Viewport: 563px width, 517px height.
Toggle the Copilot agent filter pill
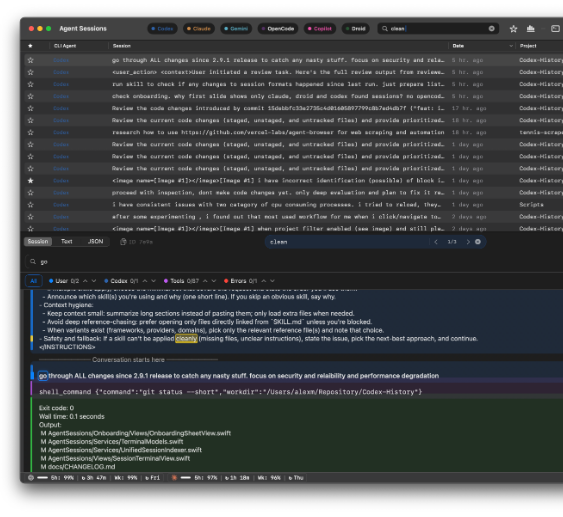320,29
